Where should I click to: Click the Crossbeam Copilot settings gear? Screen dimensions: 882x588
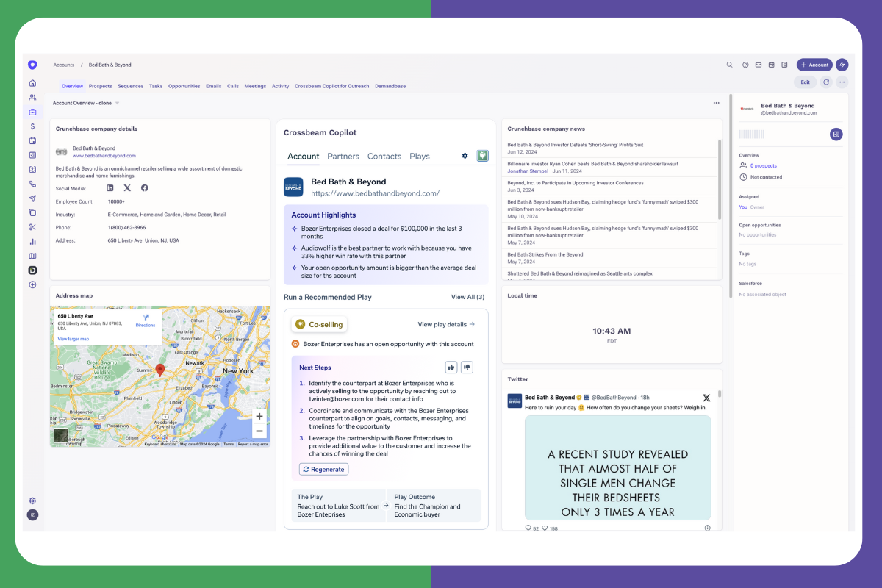(465, 156)
